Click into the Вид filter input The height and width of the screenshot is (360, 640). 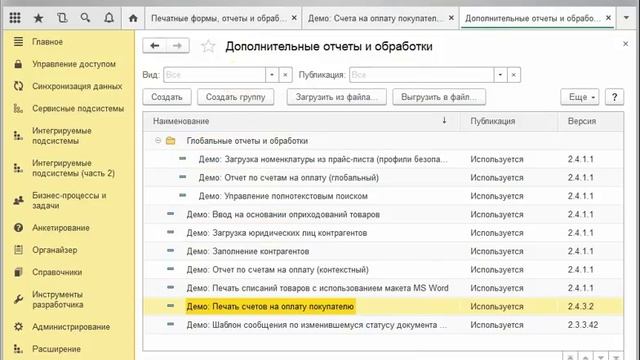(x=215, y=75)
